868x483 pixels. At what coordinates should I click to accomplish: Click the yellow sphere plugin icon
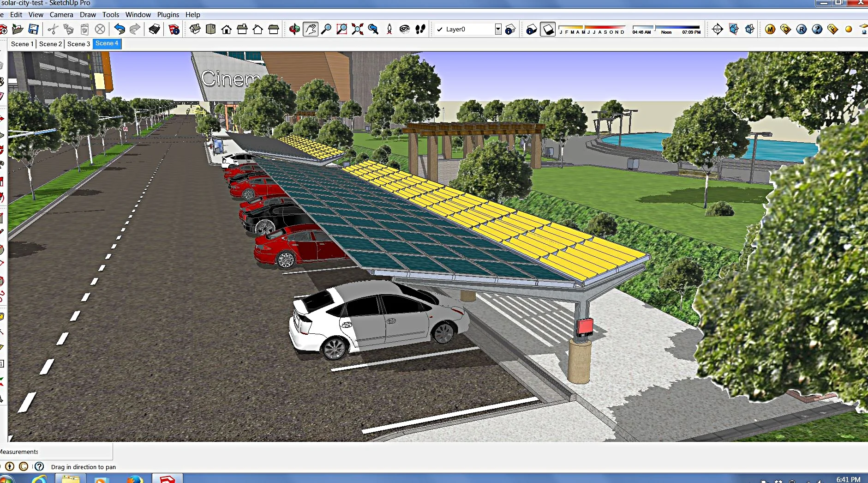[849, 29]
